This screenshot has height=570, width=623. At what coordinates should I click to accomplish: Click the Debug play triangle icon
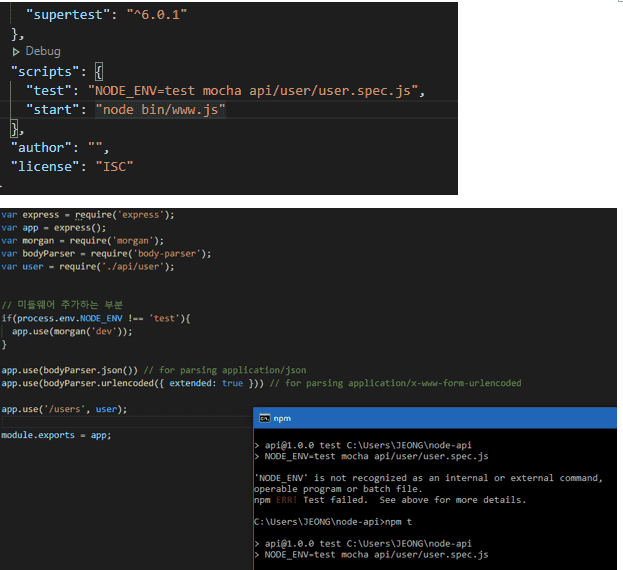point(16,52)
